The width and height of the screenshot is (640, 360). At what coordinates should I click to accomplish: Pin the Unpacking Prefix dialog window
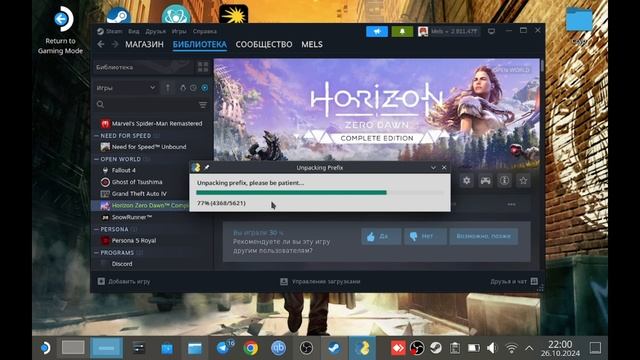pyautogui.click(x=207, y=167)
